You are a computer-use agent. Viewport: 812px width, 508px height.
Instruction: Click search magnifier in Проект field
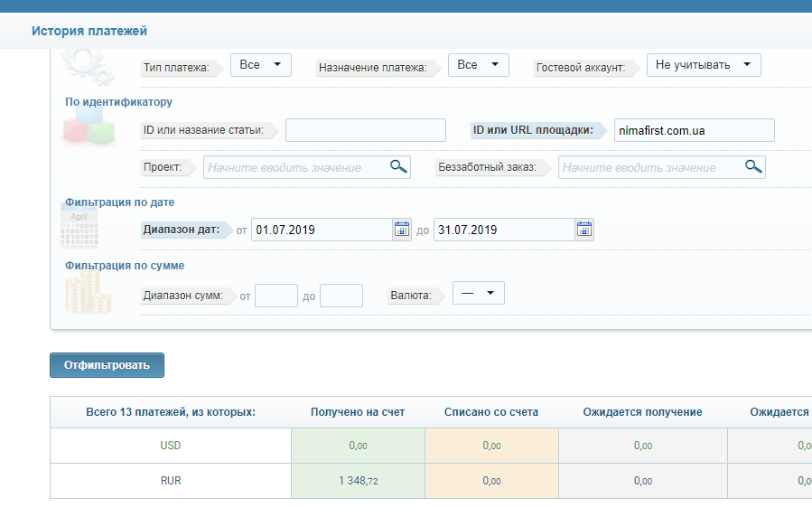398,166
